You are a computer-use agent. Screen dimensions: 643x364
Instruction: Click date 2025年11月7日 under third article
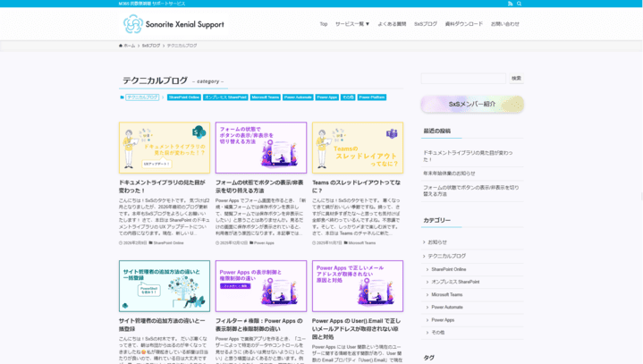[329, 242]
